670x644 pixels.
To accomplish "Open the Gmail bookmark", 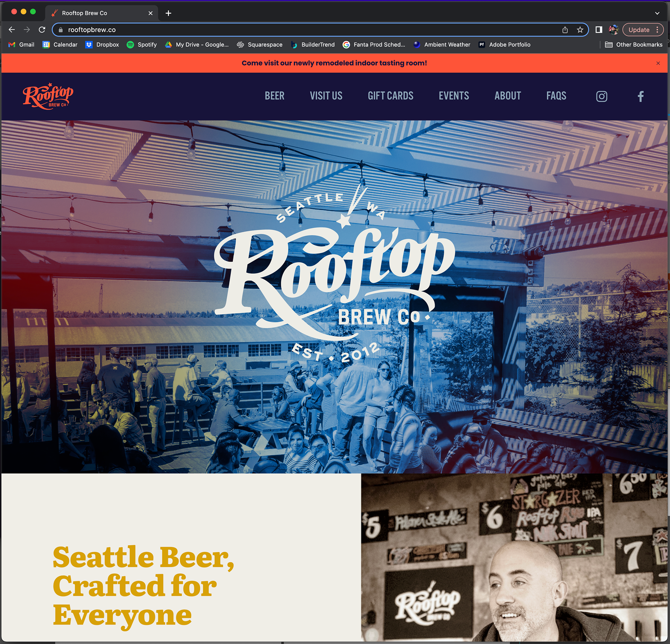I will coord(21,45).
